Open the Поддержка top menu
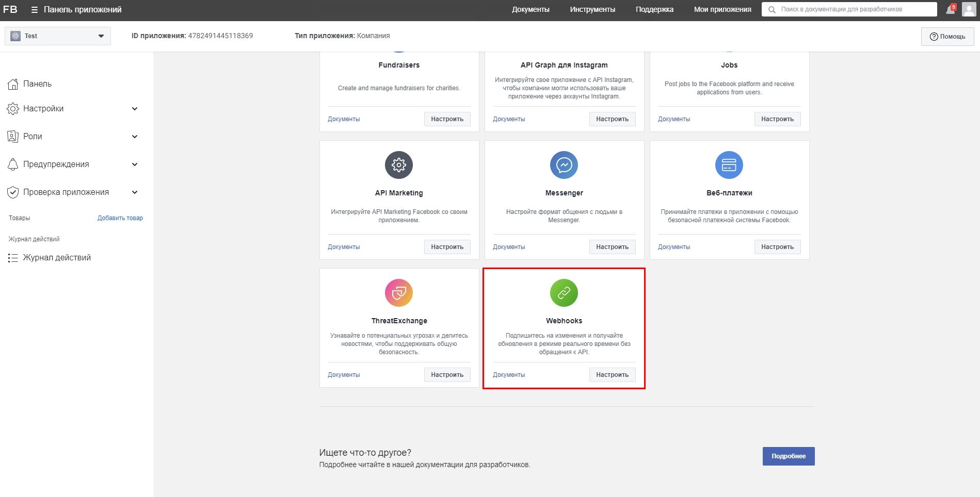 pyautogui.click(x=654, y=9)
